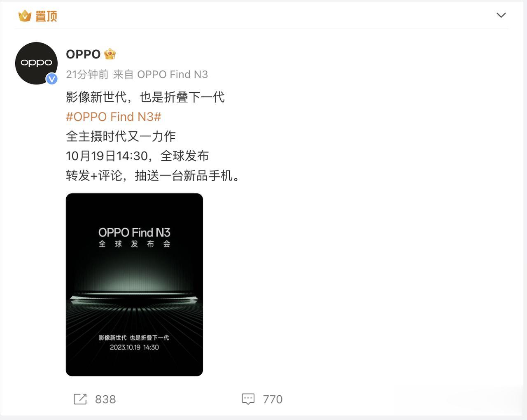Open the post options chevron menu

coord(501,15)
